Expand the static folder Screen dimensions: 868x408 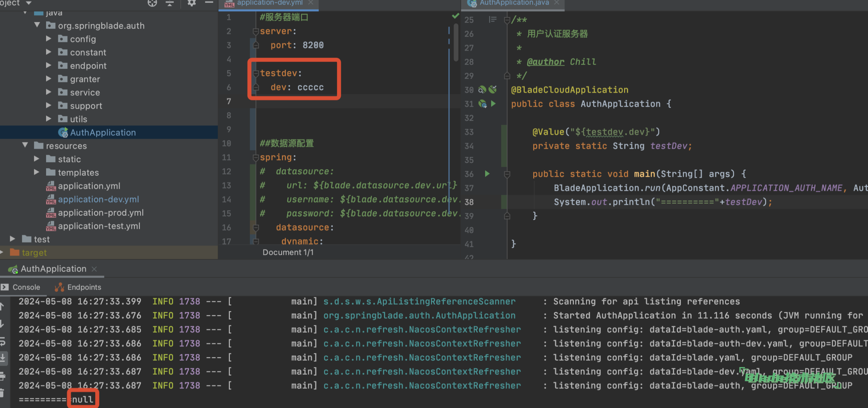(36, 159)
